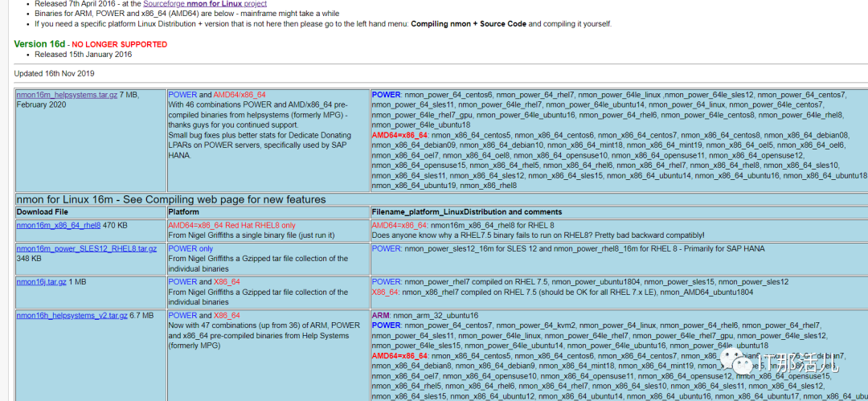Click the 'Platform' column header

(183, 212)
